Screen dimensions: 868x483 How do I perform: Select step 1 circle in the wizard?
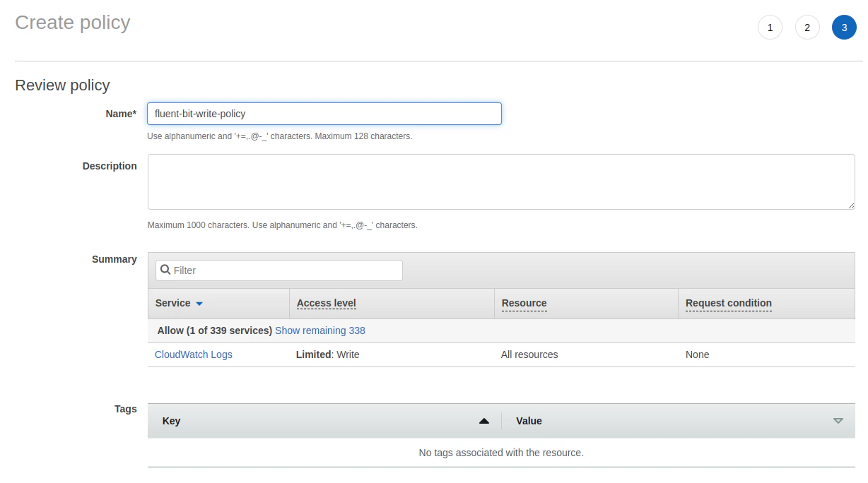coord(770,27)
